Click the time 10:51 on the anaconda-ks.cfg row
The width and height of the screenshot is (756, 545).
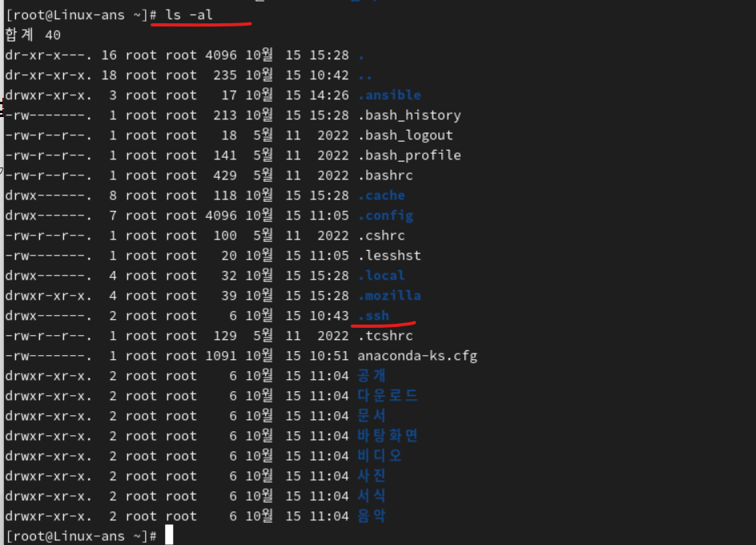329,356
